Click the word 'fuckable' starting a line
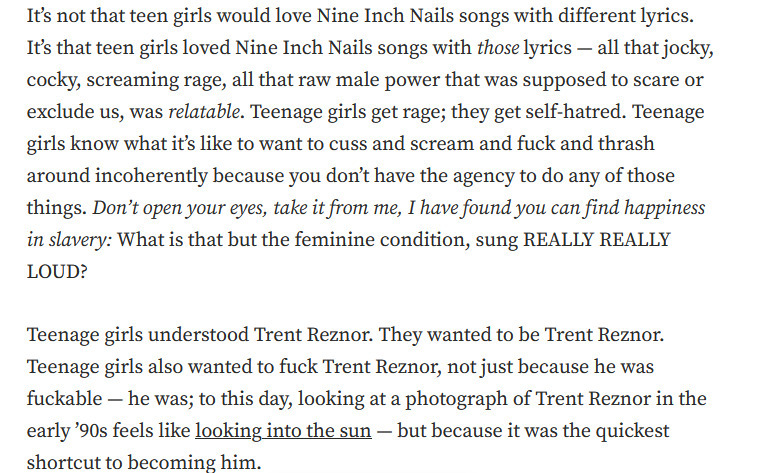 point(64,399)
